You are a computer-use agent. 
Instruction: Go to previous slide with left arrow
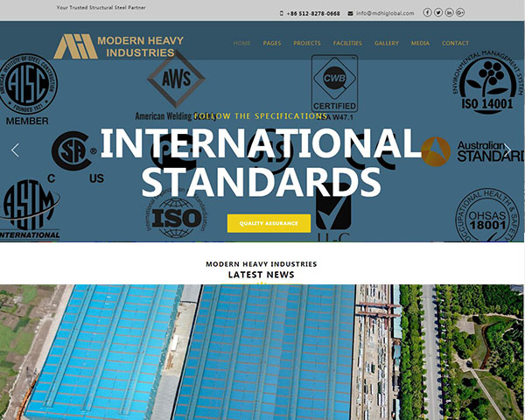pyautogui.click(x=15, y=150)
